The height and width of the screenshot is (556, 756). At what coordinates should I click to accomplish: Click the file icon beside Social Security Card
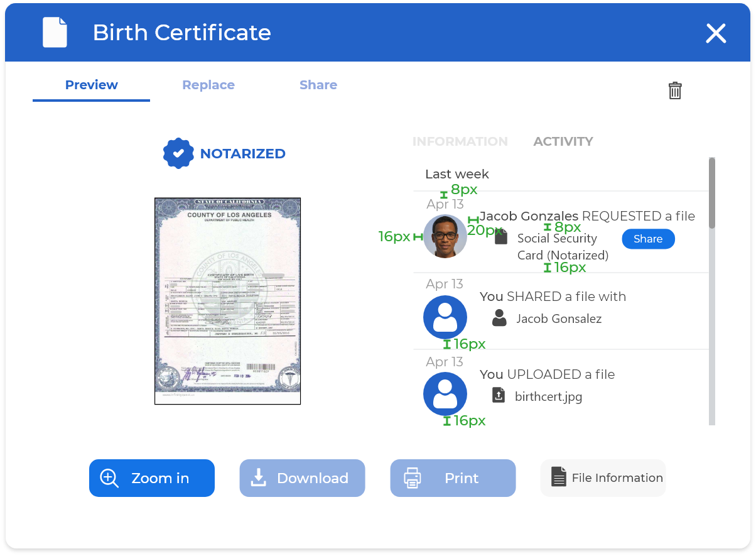[500, 237]
